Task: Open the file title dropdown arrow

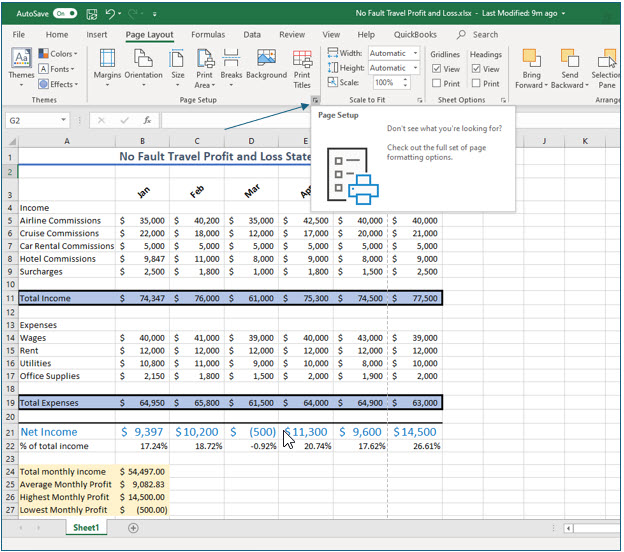Action: (564, 14)
